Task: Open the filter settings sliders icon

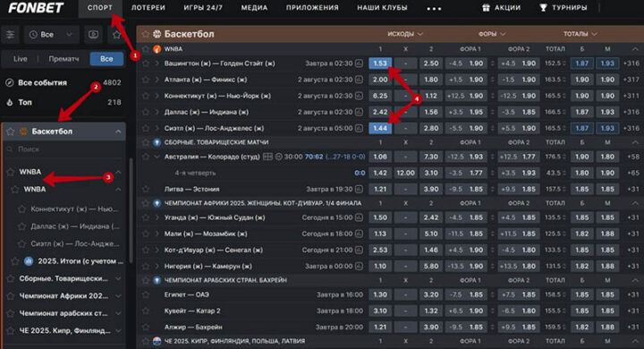Action: pos(10,35)
